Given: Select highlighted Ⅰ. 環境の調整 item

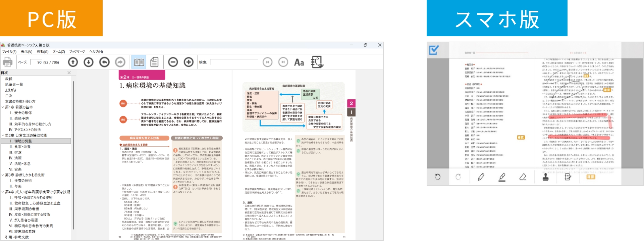Looking at the screenshot, I should (20, 141).
